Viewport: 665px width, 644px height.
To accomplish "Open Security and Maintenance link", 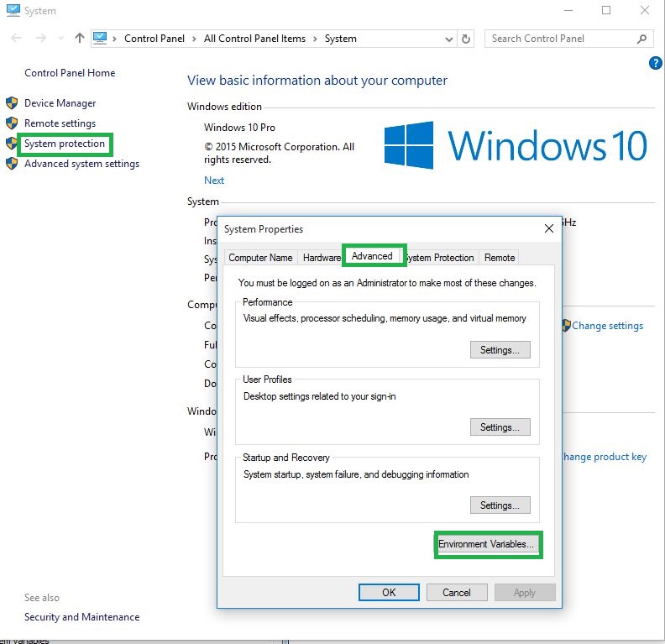I will [81, 617].
